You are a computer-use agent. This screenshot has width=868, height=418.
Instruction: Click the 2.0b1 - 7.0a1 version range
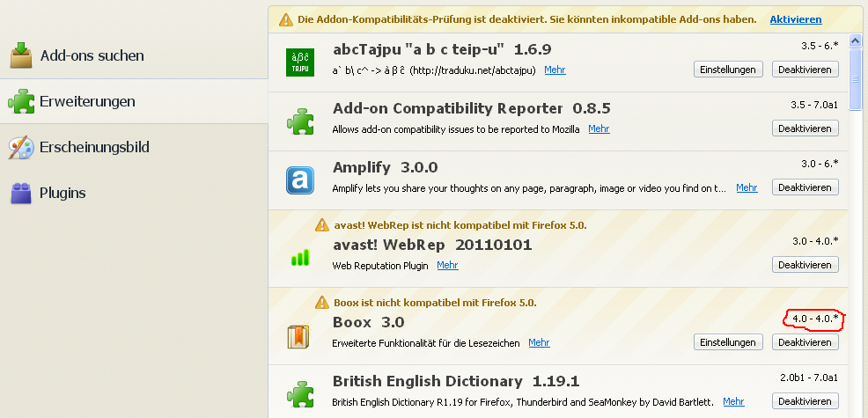(x=809, y=378)
